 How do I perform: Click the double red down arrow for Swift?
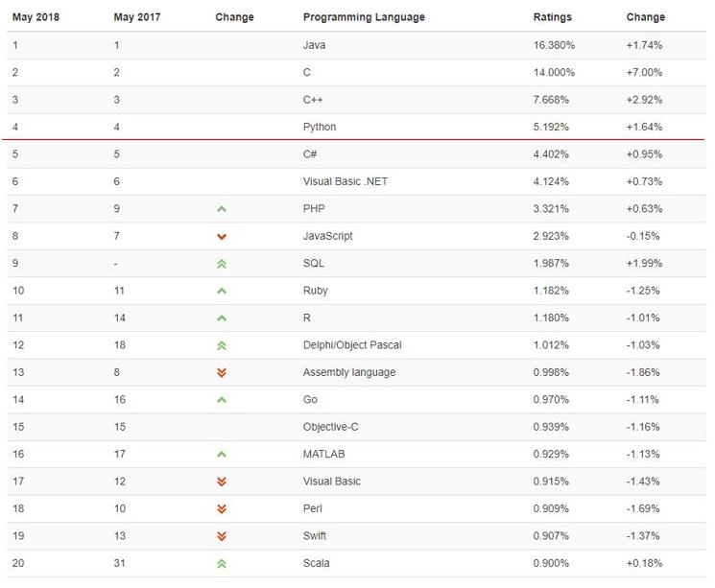222,536
